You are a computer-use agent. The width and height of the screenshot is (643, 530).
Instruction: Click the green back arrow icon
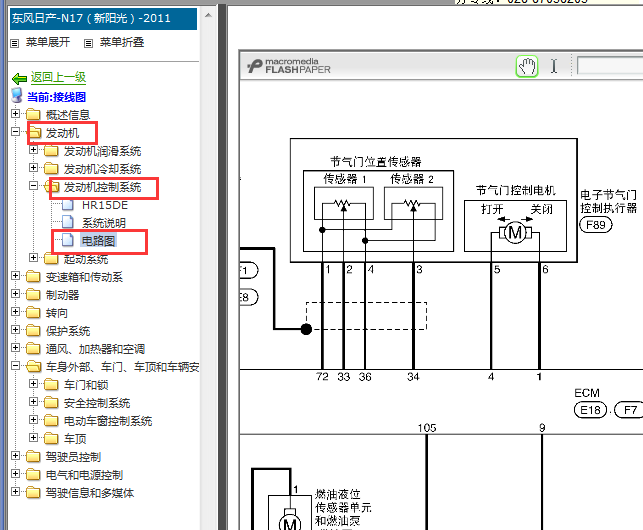point(19,78)
